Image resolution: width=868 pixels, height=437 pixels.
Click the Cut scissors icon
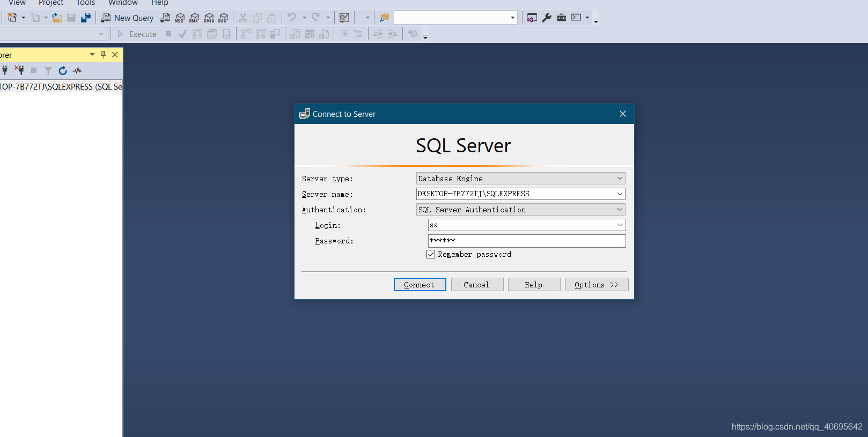[x=243, y=18]
